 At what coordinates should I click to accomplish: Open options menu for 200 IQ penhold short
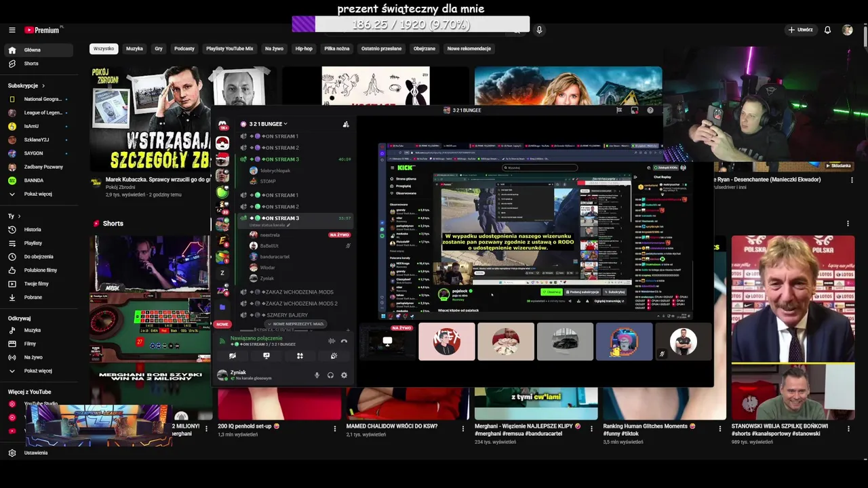334,428
